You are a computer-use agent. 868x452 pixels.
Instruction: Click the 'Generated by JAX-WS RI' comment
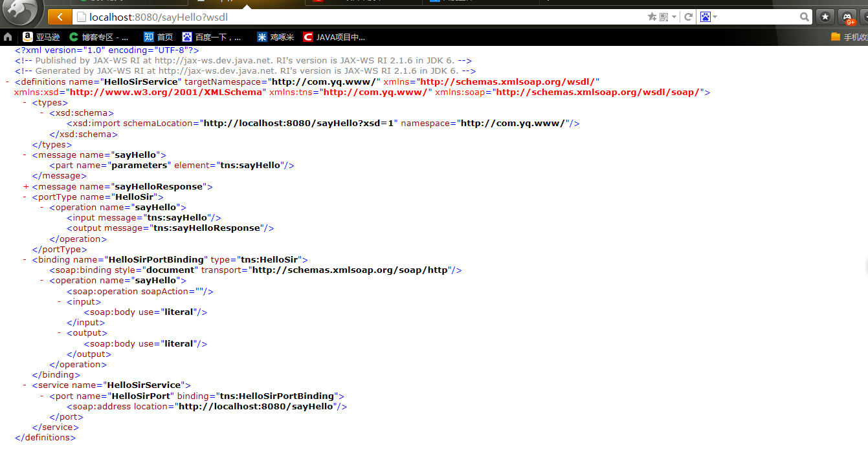click(x=245, y=70)
